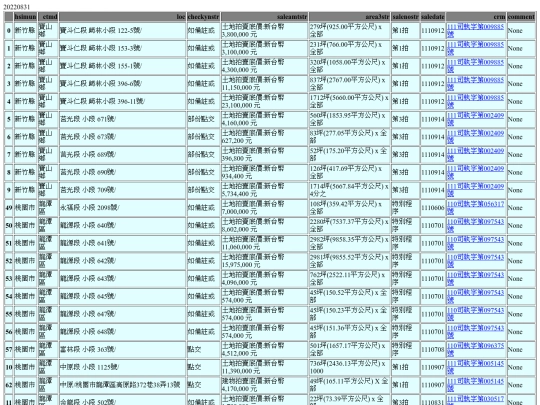
Task: Select row index cell 49
Action: coord(9,208)
